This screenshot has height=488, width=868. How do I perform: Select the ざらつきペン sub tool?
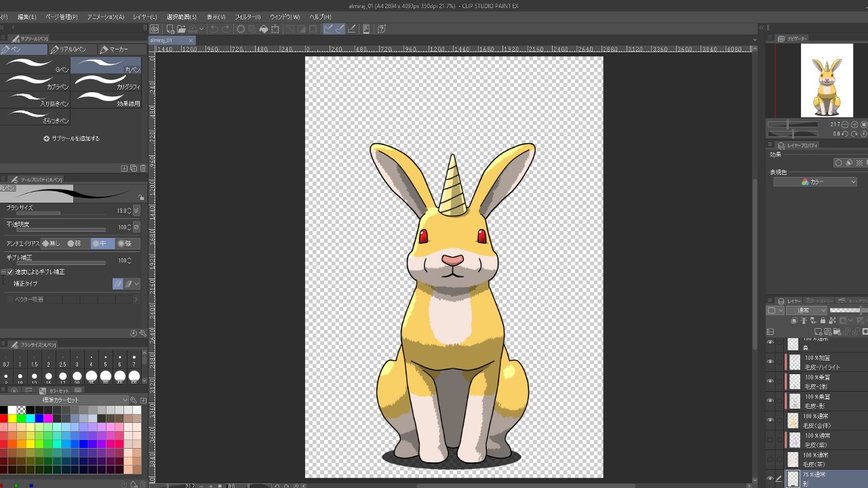[36, 116]
